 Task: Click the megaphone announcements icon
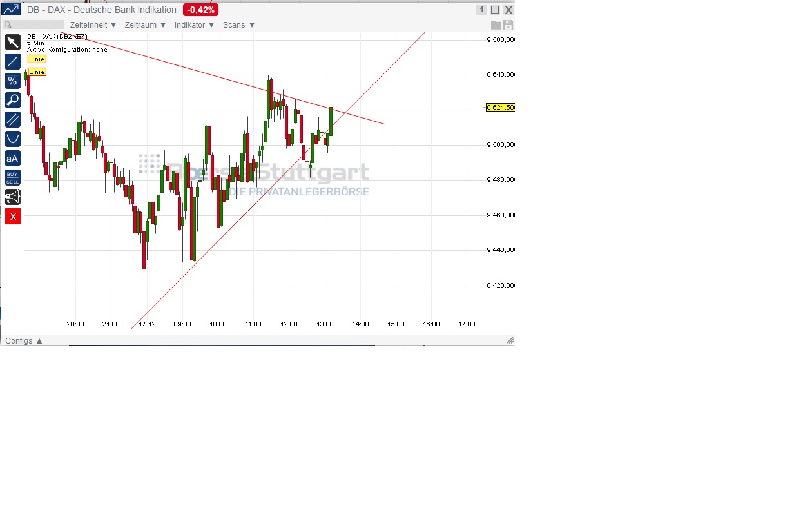point(12,197)
